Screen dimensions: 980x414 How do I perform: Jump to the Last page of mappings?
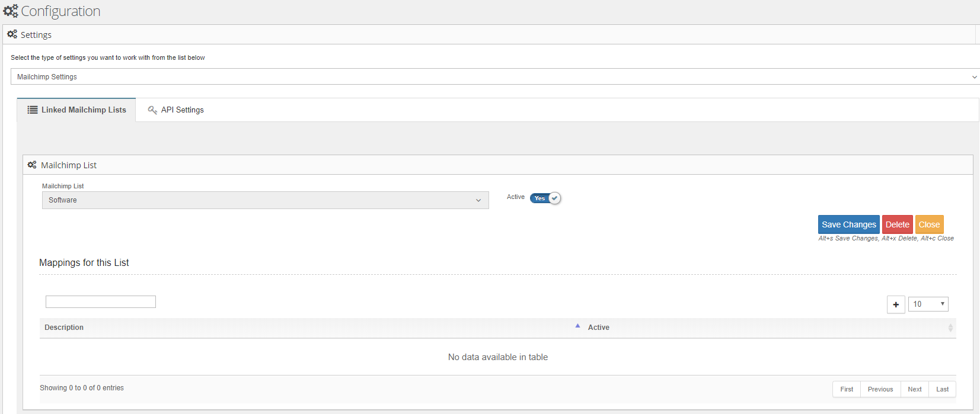pyautogui.click(x=942, y=389)
